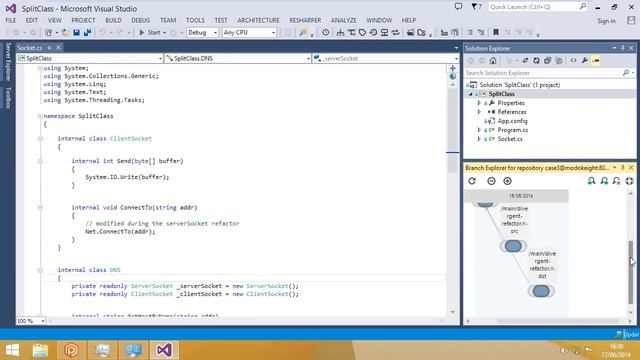This screenshot has width=640, height=360.
Task: Click the third headset icon in Branch Explorer
Action: tap(616, 181)
